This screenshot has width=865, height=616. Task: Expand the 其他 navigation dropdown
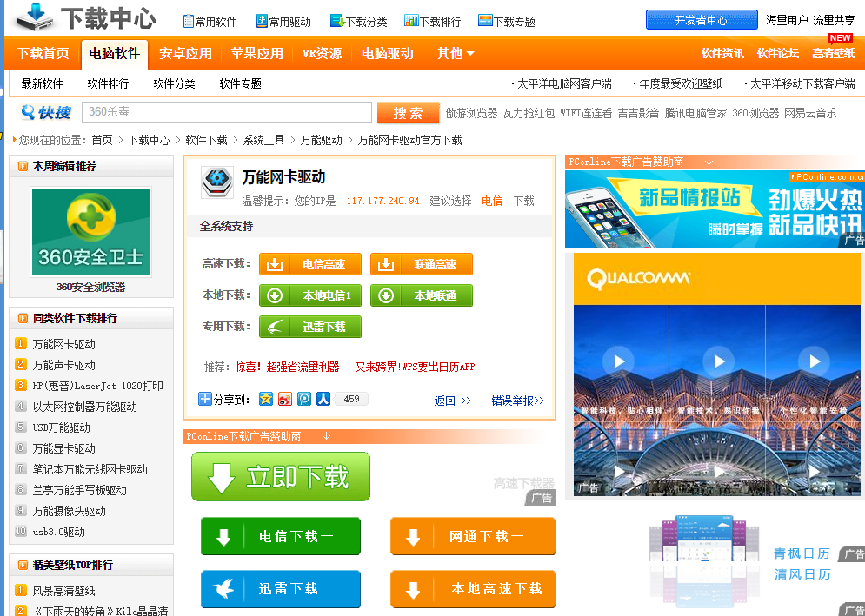[456, 54]
